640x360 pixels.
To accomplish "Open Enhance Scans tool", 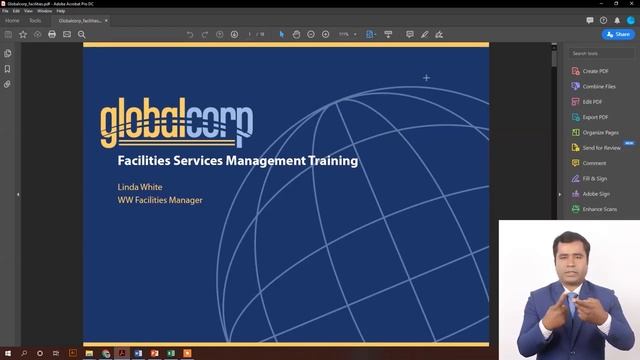I will coord(594,209).
